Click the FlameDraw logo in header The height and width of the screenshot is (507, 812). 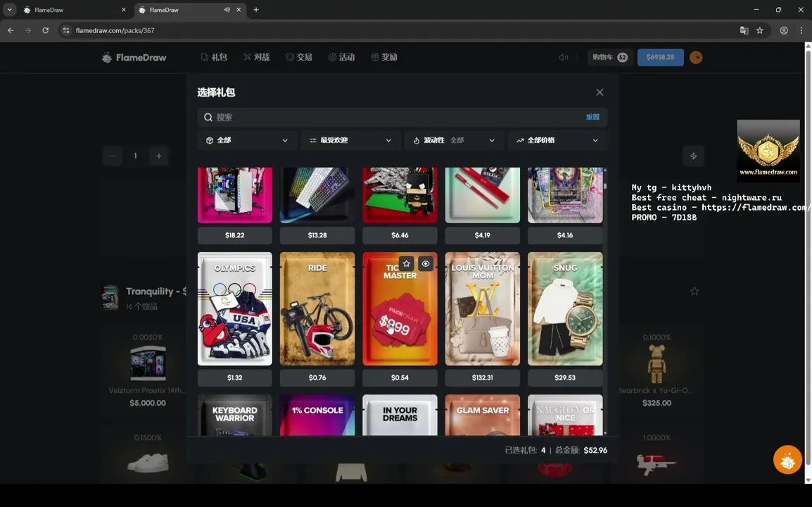tap(134, 58)
